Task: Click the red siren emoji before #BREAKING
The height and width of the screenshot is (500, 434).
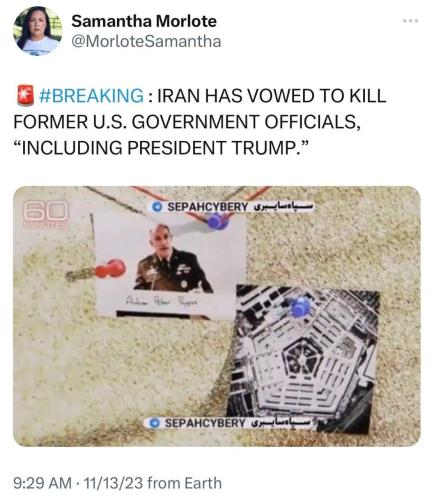Action: pyautogui.click(x=25, y=95)
